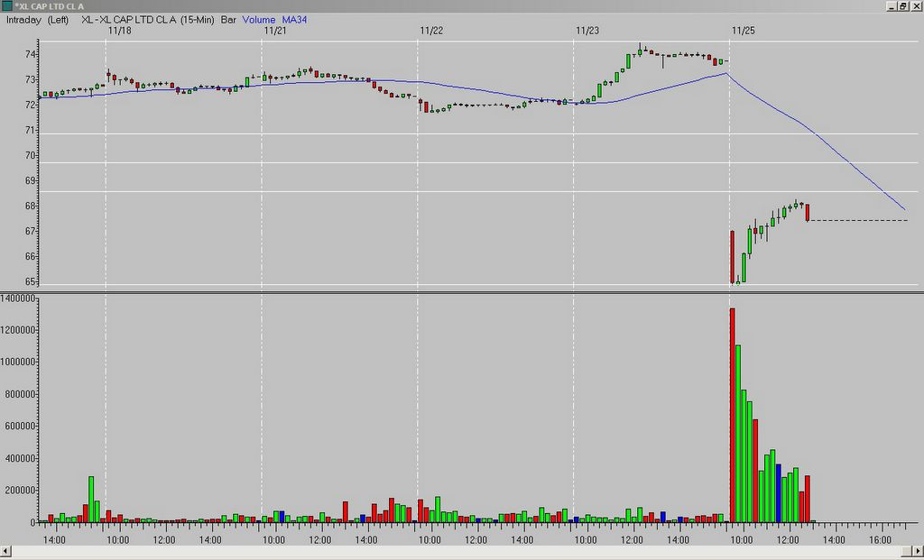Click the '68' price axis label
This screenshot has width=924, height=560.
30,207
